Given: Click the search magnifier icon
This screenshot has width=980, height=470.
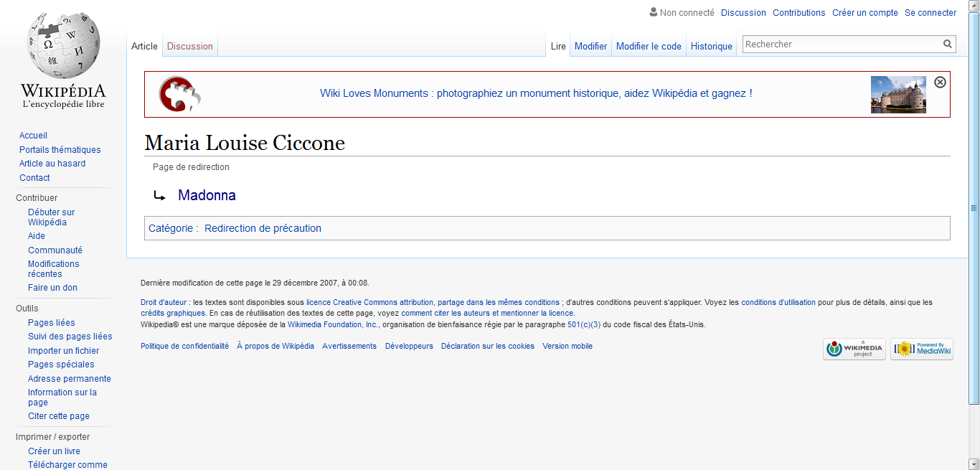Looking at the screenshot, I should [948, 44].
